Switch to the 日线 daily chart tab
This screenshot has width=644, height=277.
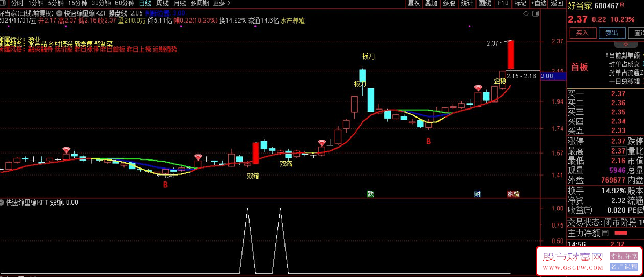[145, 3]
